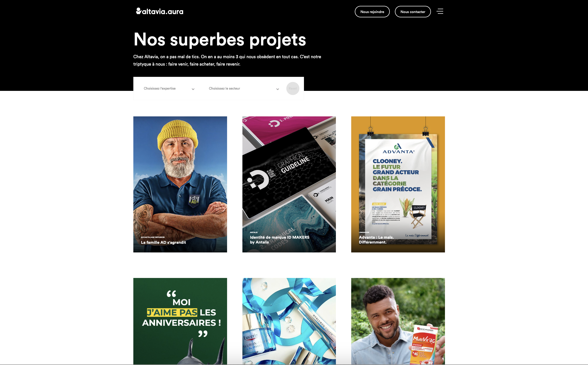
Task: Click the Advanta : Le maïs. Différemment. title
Action: click(376, 240)
